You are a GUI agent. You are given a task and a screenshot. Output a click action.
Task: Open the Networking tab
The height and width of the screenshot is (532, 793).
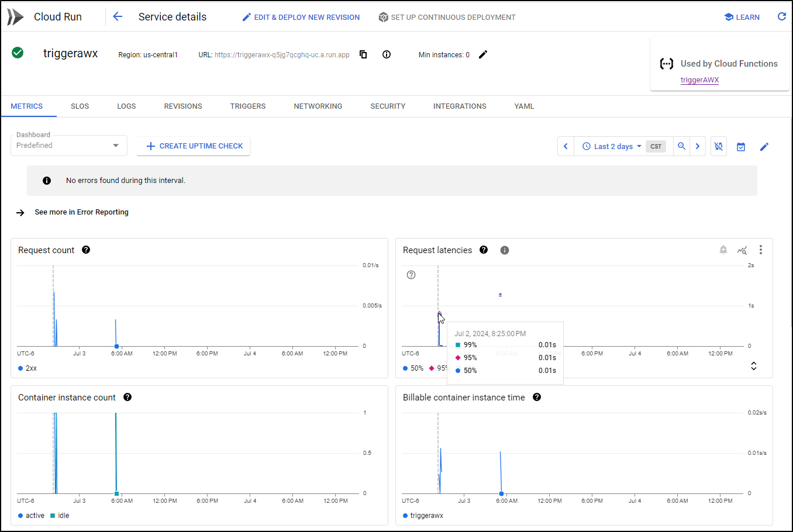318,106
